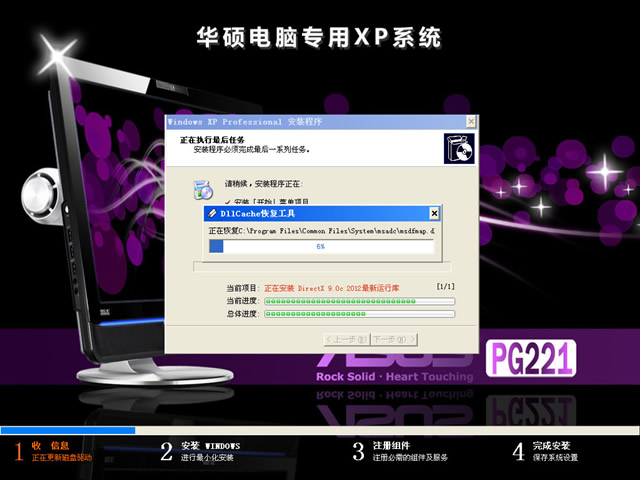The height and width of the screenshot is (480, 640).
Task: Click step 3 注册组件 label
Action: coord(391,446)
